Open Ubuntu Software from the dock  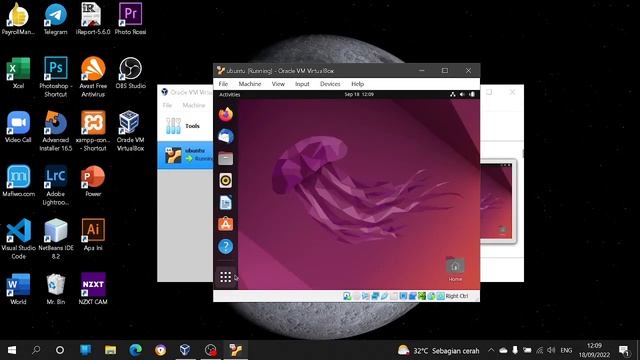point(226,224)
